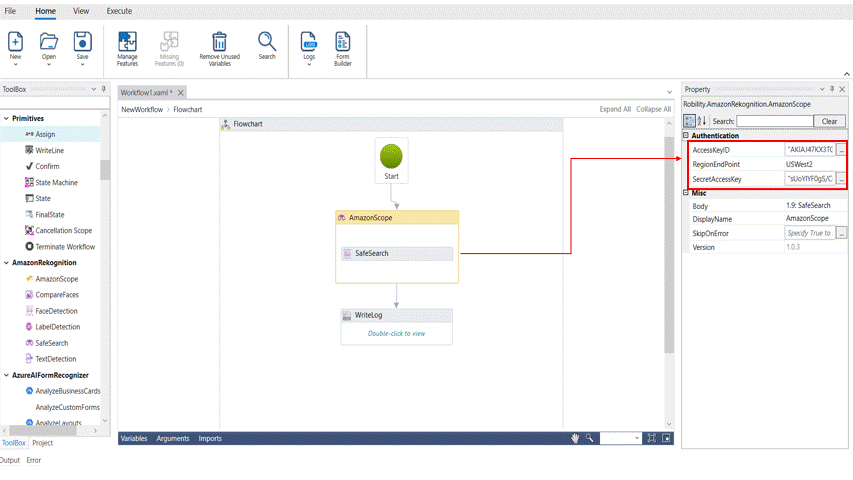Pick the CompareFaces activity in ToolBox
The height and width of the screenshot is (480, 853).
56,295
